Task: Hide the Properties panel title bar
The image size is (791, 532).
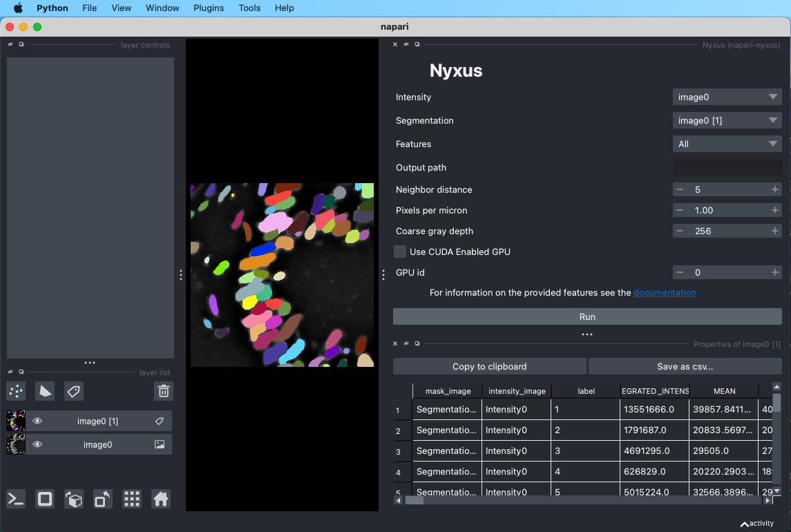Action: (406, 344)
